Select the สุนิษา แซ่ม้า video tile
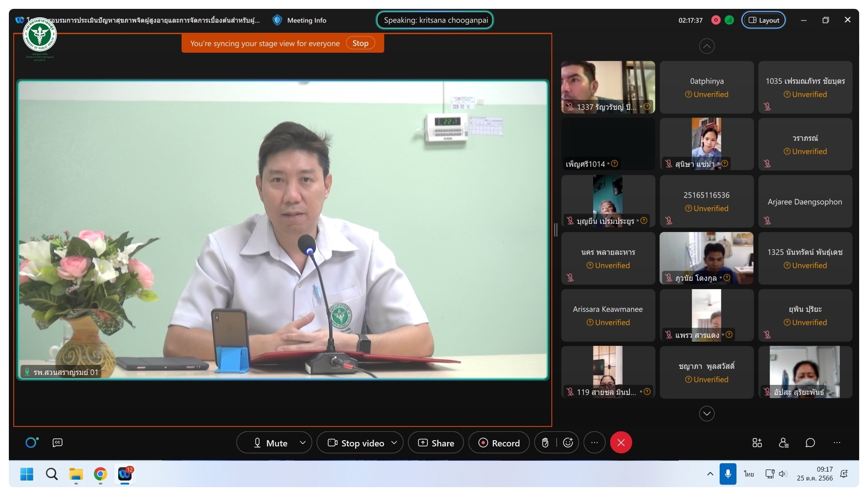The image size is (868, 496). click(x=706, y=144)
